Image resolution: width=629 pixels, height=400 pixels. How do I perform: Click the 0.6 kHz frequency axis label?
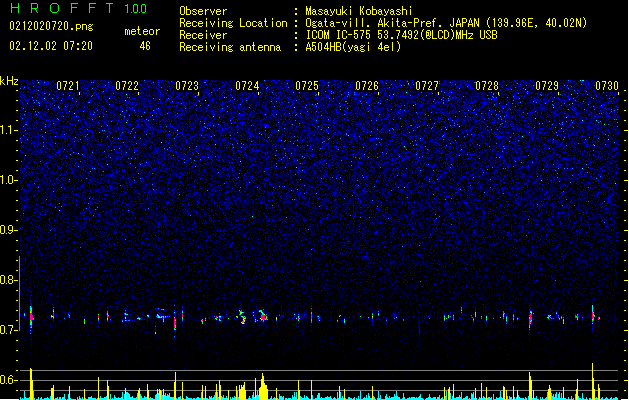(8, 380)
